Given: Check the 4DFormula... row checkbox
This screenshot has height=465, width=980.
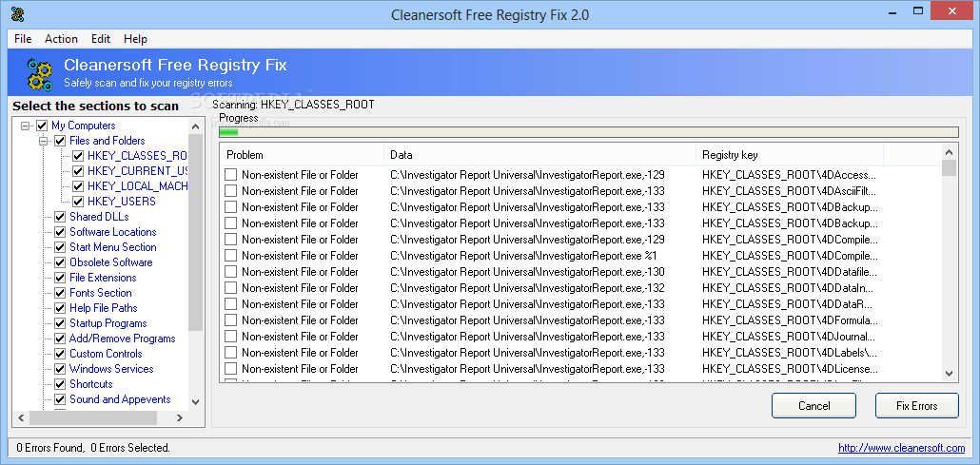Looking at the screenshot, I should (x=230, y=320).
